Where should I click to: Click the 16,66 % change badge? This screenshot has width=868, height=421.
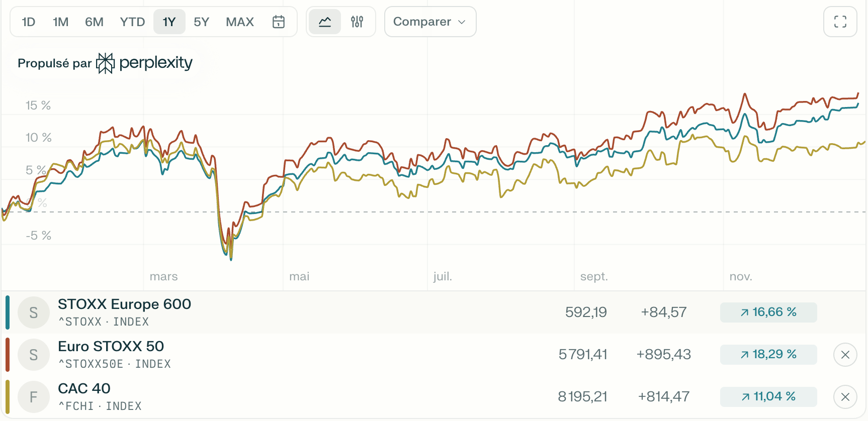tap(768, 312)
